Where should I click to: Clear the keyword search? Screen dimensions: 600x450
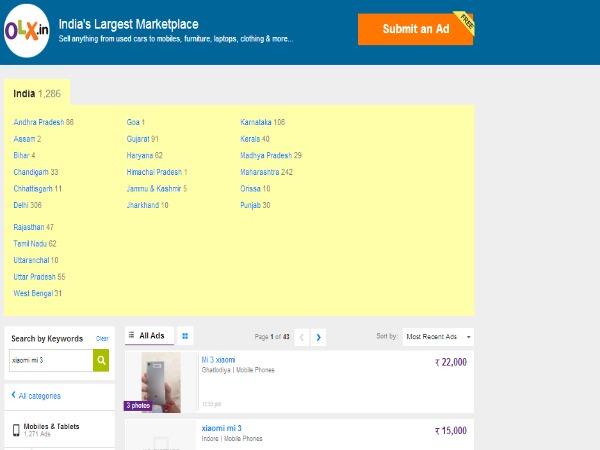click(x=102, y=339)
